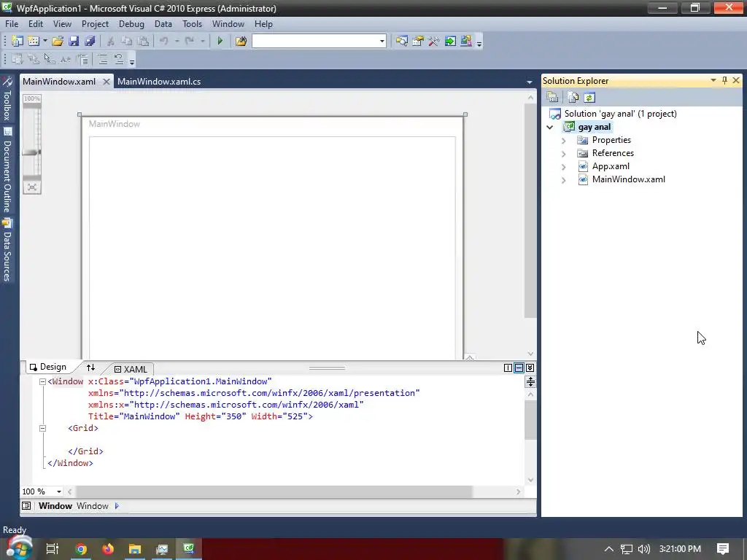The height and width of the screenshot is (560, 747).
Task: Click the fit-to-view button under the zoom slider
Action: coord(32,187)
